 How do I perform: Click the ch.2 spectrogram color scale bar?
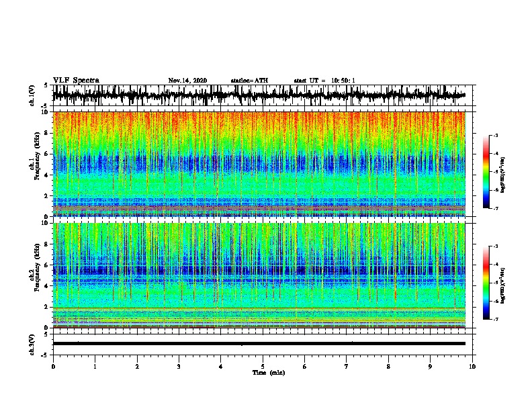coord(486,283)
